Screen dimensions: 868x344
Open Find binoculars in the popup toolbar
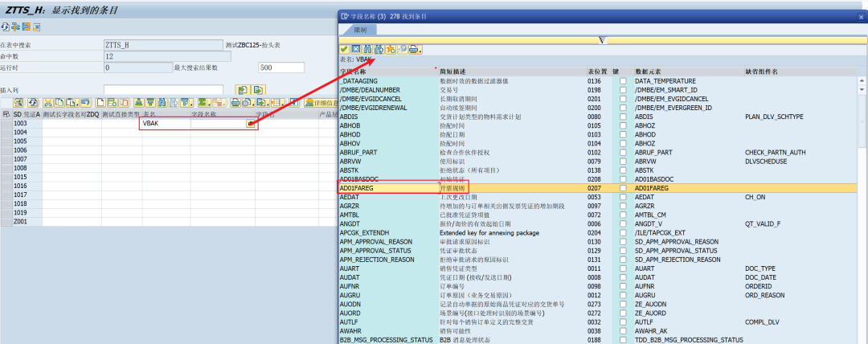coord(367,50)
